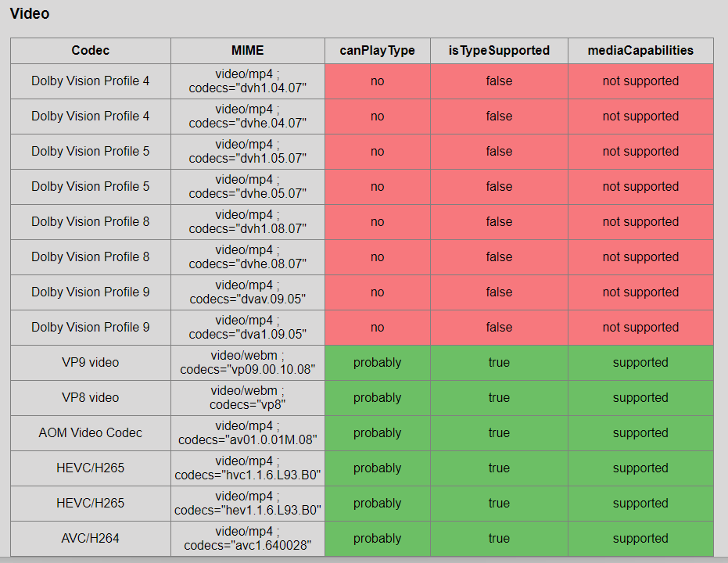Click the vp8 codecs MIME cell

247,398
